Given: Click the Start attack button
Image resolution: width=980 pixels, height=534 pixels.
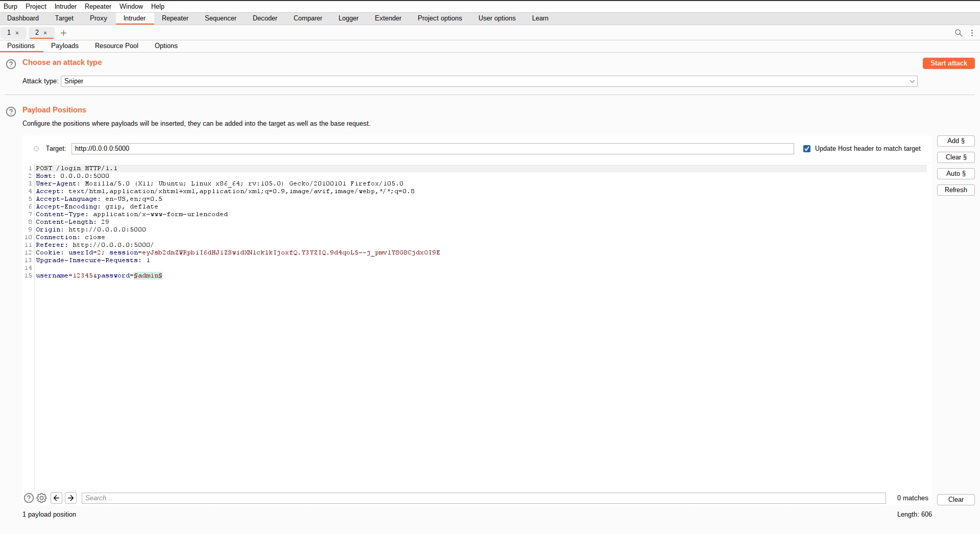Looking at the screenshot, I should (948, 63).
